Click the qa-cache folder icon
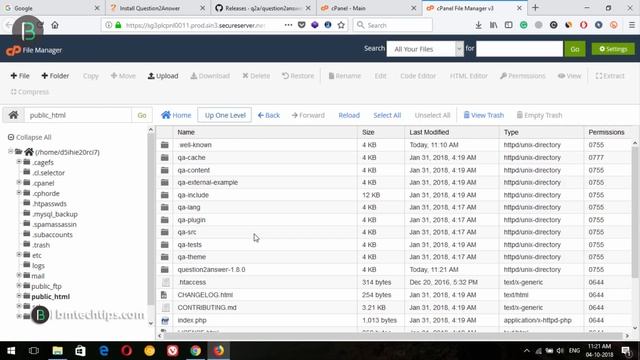Screen dimensions: 640x360 (164, 158)
